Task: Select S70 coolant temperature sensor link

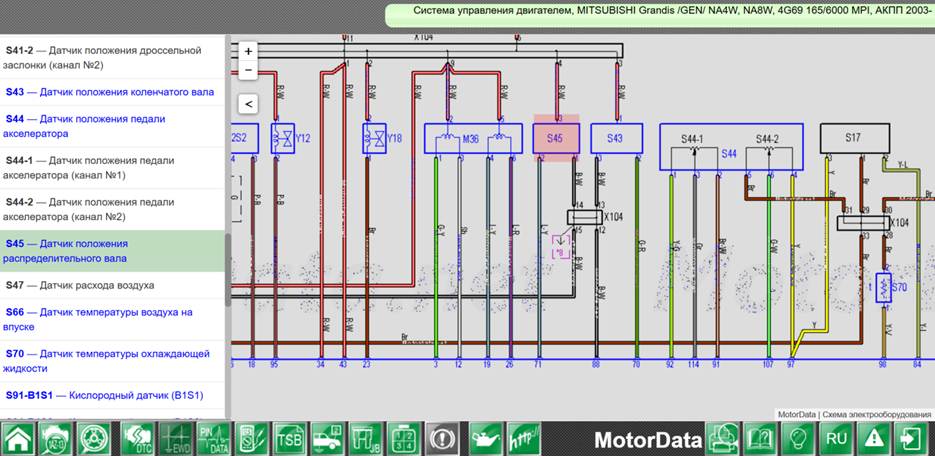Action: pyautogui.click(x=107, y=361)
